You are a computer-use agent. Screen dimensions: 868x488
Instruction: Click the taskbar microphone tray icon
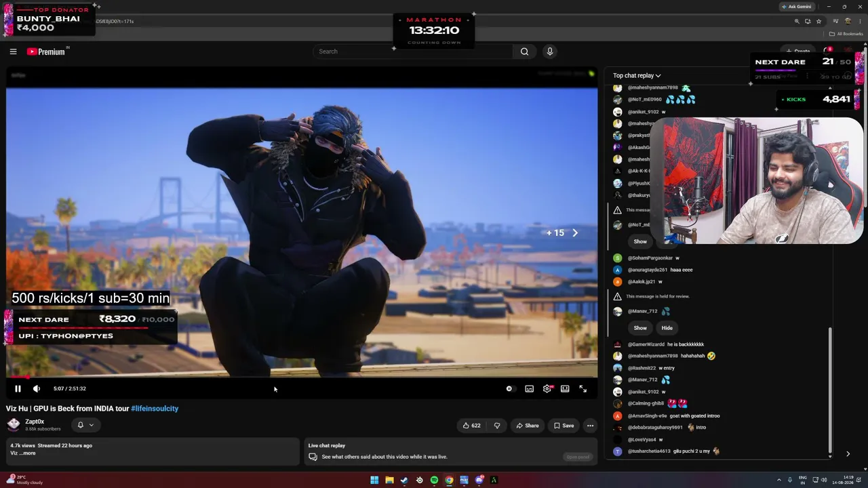coord(789,481)
